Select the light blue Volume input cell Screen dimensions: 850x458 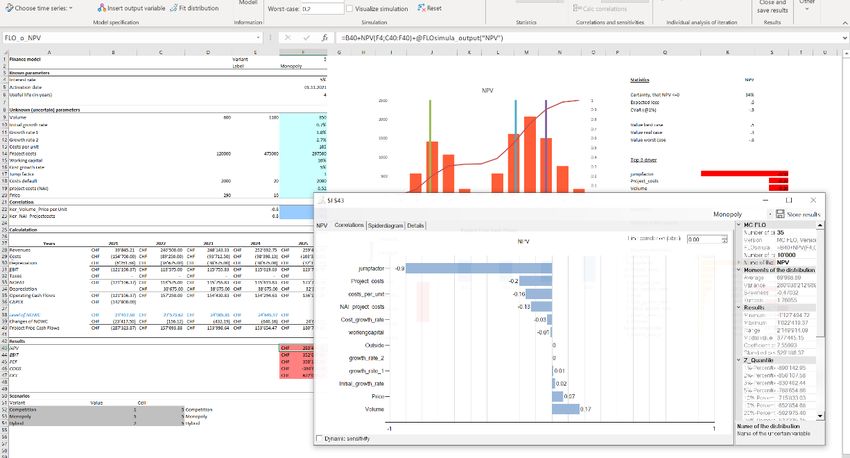pos(303,117)
